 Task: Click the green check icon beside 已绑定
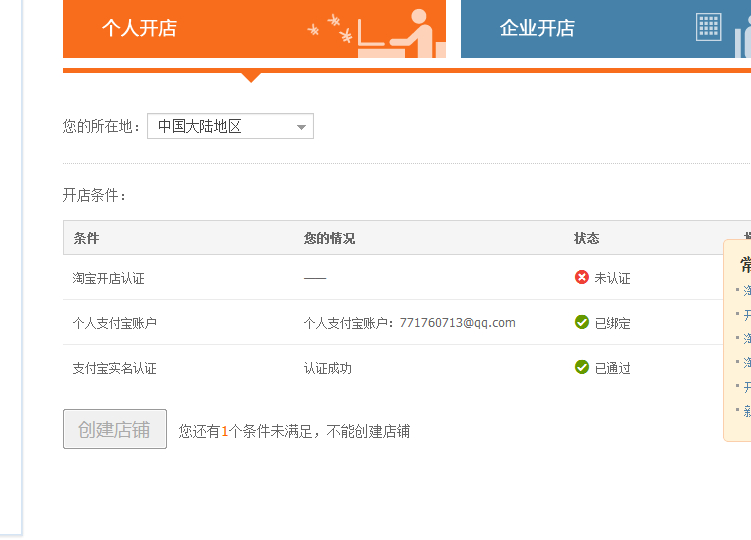[x=581, y=322]
